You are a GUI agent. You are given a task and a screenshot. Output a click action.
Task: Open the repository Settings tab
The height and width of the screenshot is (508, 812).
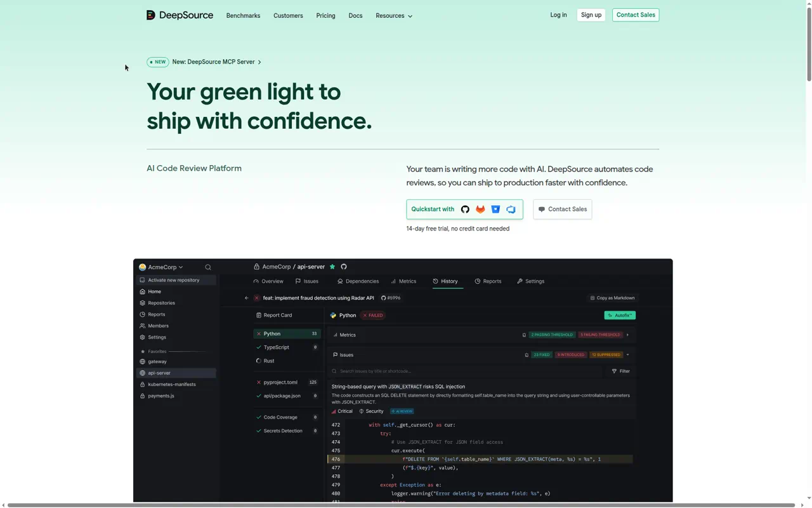coord(530,281)
